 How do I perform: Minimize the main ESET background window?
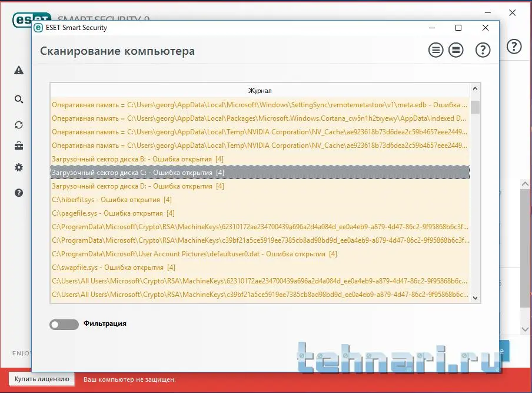coord(488,12)
